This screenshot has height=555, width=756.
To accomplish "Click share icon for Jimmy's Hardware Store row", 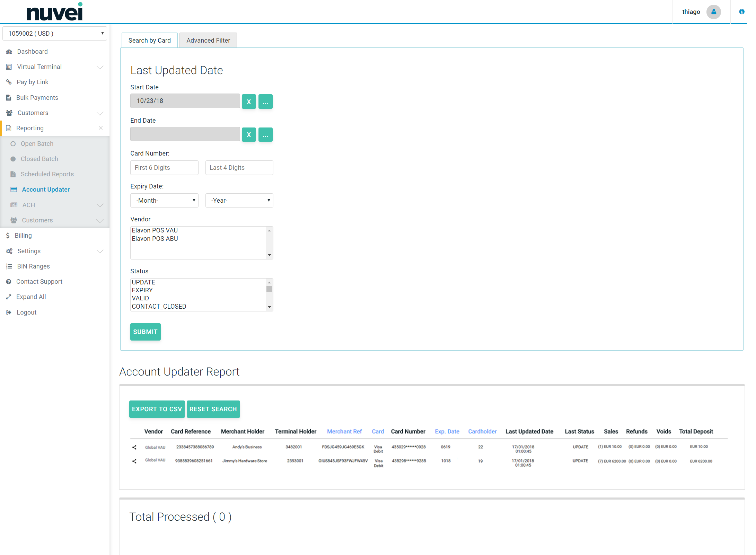I will coord(134,461).
